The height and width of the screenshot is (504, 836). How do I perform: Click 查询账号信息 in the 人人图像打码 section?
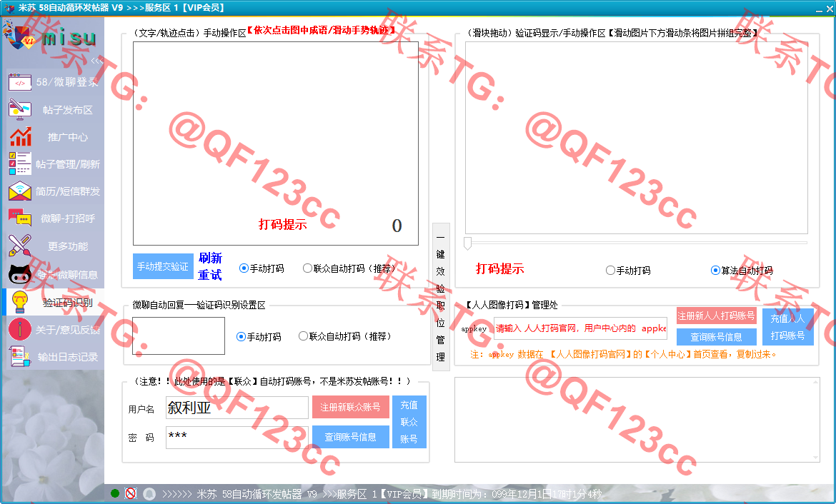(716, 337)
